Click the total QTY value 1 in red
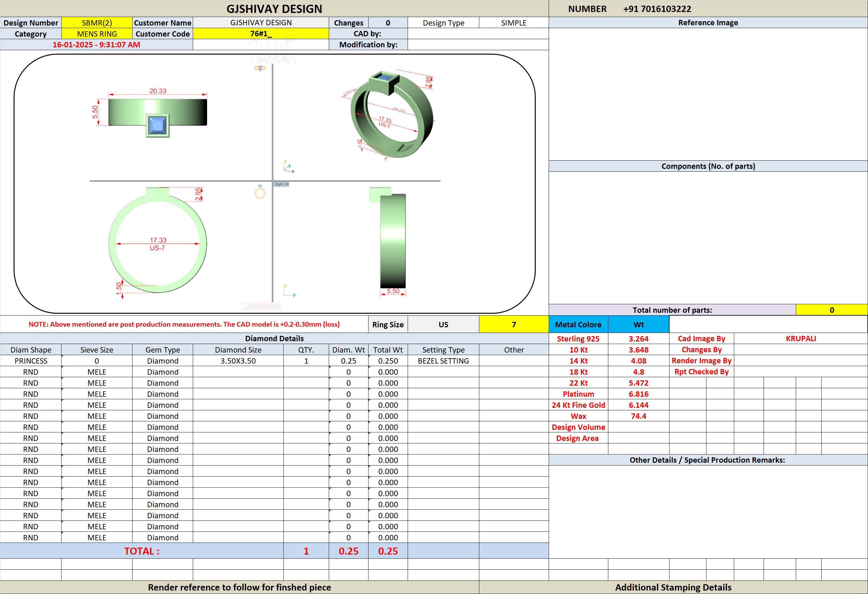Viewport: 868px width, 594px height. [x=306, y=551]
